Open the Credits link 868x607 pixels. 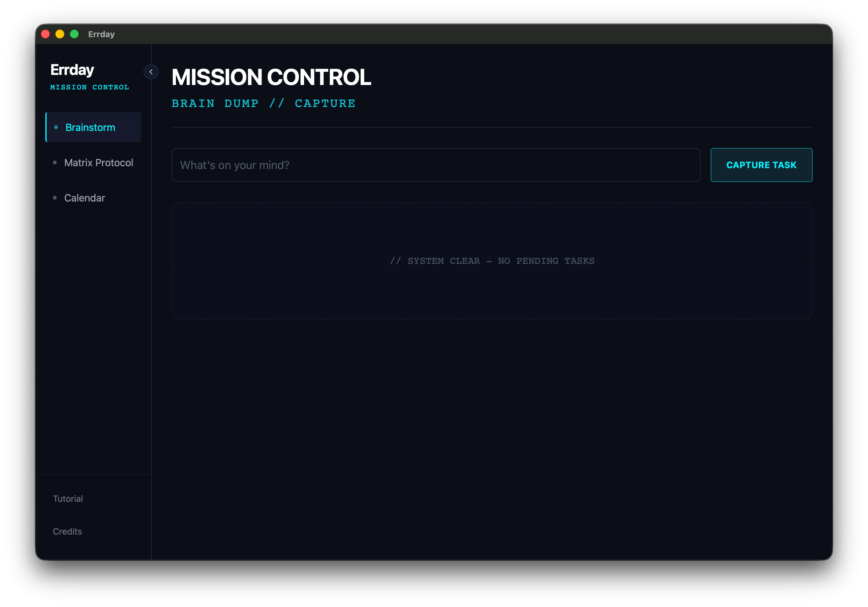tap(67, 531)
